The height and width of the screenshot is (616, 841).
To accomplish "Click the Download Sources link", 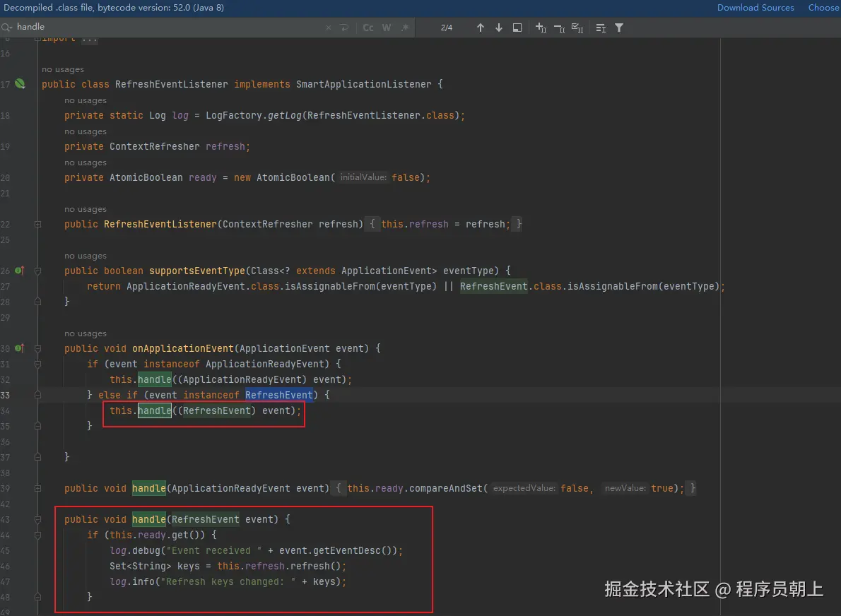I will tap(755, 8).
